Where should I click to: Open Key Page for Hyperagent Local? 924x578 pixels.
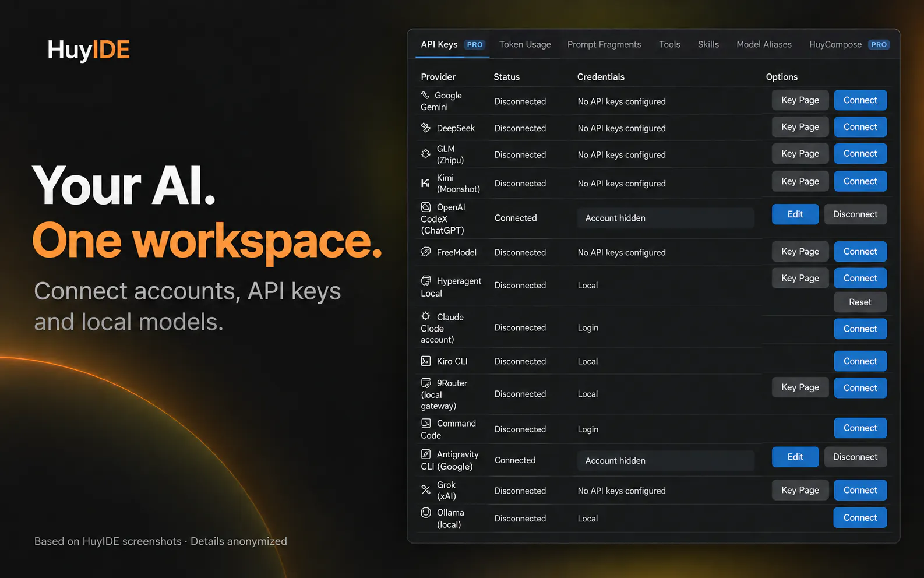click(x=800, y=279)
